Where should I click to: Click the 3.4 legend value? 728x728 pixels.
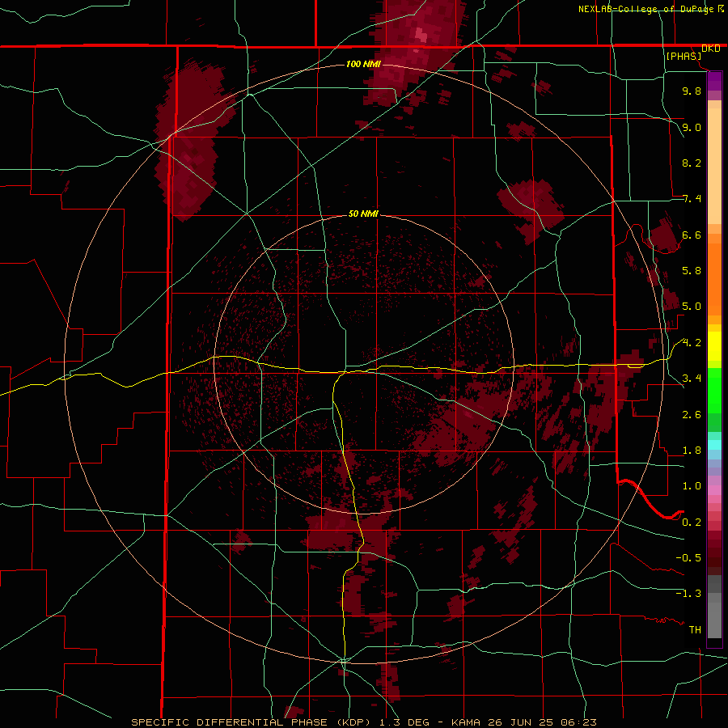tap(692, 379)
